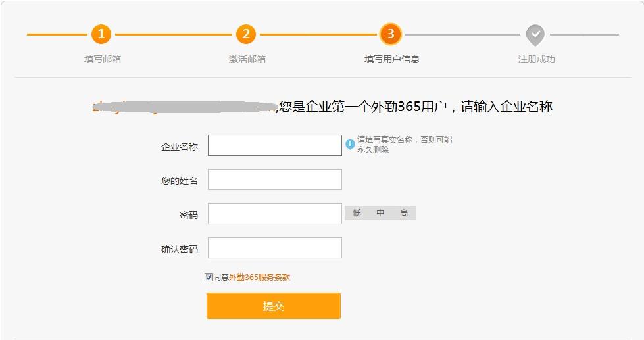Uncheck the 同意 service terms checkbox
This screenshot has height=340, width=644.
click(209, 278)
